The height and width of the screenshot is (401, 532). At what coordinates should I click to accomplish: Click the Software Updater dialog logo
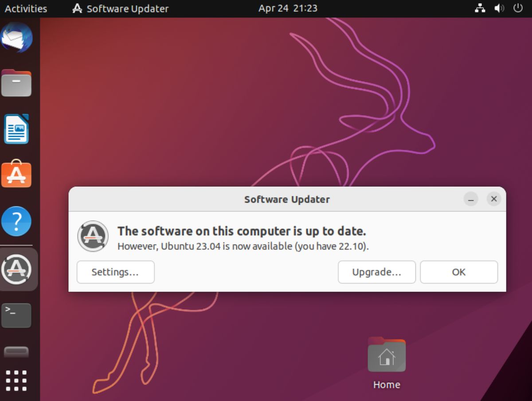click(93, 236)
